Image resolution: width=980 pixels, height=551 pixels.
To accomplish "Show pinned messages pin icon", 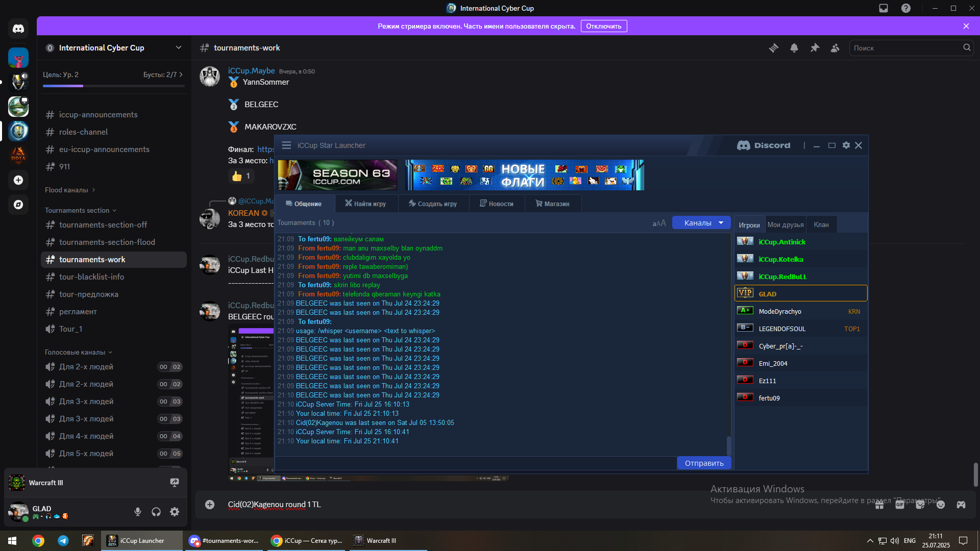I will (x=815, y=48).
